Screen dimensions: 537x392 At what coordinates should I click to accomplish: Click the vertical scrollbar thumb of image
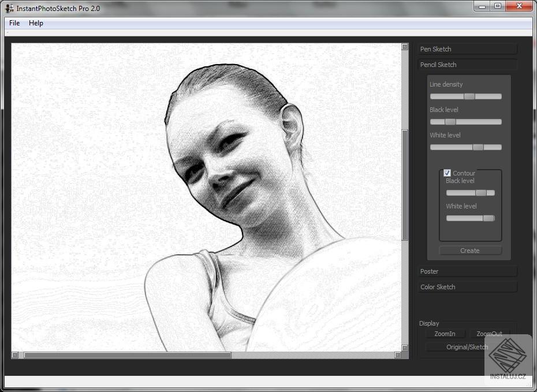tap(405, 185)
